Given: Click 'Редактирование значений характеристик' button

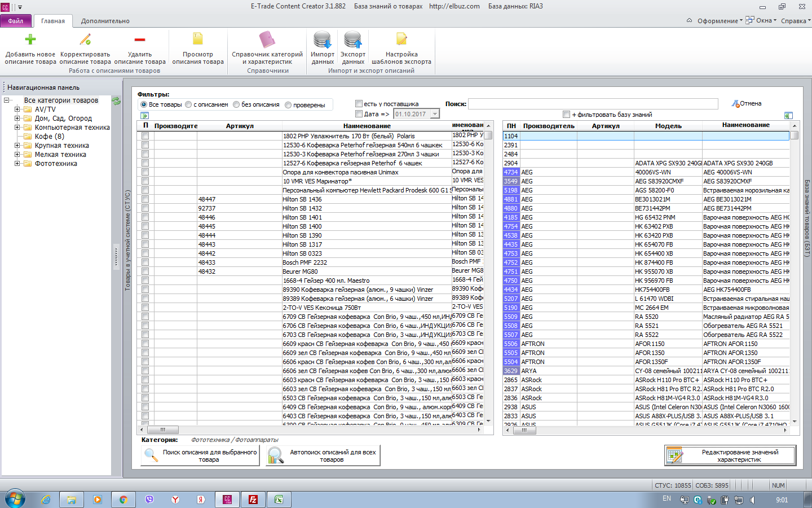Looking at the screenshot, I should click(x=730, y=456).
